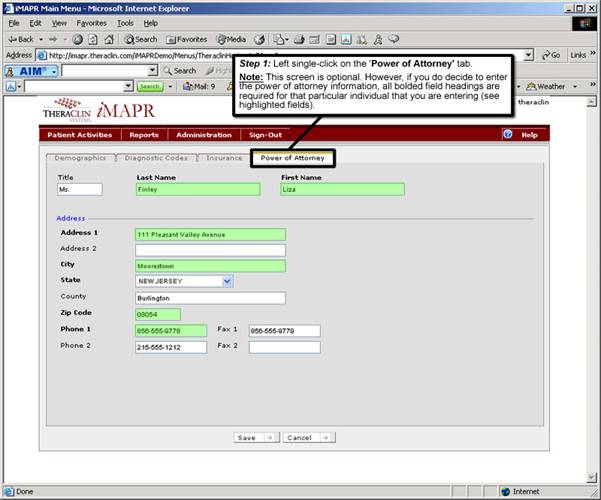601x500 pixels.
Task: Open the Media toolbar button
Action: coord(232,39)
